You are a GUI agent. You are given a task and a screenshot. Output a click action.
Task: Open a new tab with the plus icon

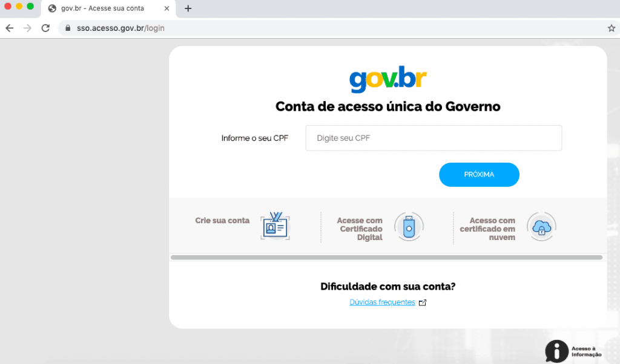point(188,8)
